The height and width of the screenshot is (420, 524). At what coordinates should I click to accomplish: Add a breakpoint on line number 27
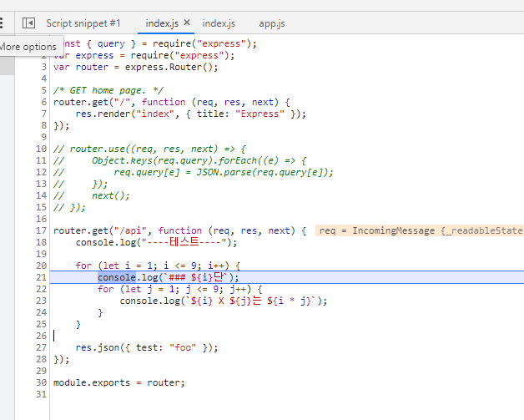click(42, 347)
